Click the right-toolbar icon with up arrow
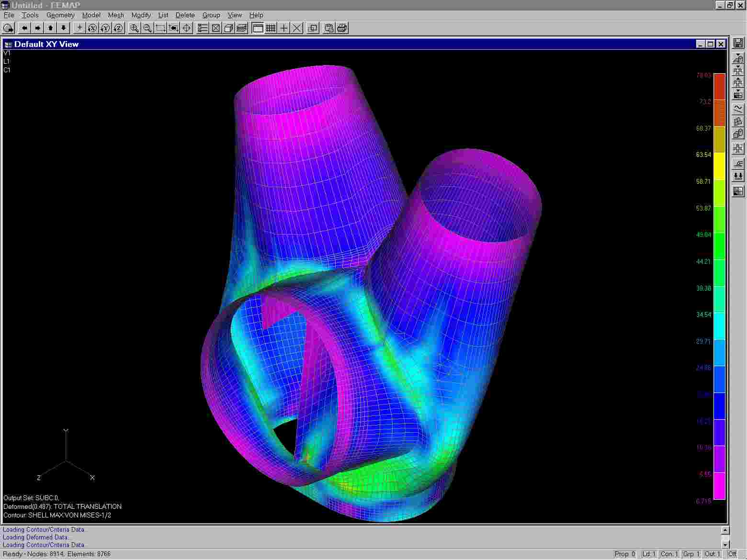 tap(738, 82)
